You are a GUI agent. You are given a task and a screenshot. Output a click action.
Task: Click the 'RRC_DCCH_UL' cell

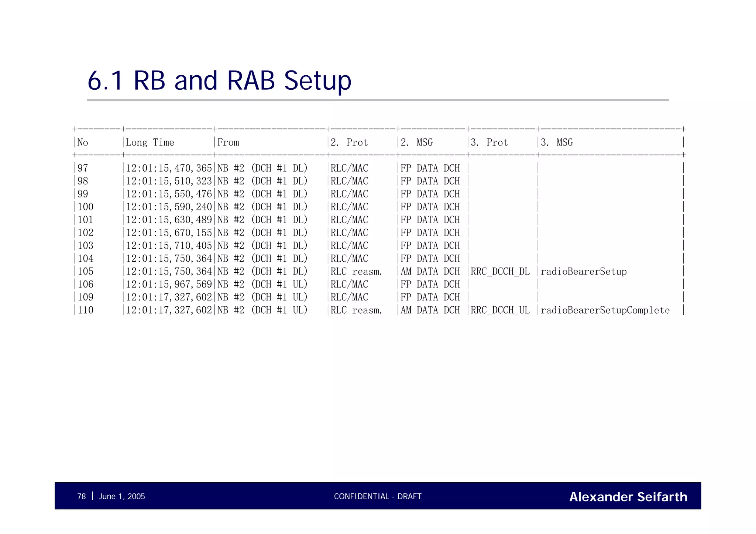click(x=500, y=311)
